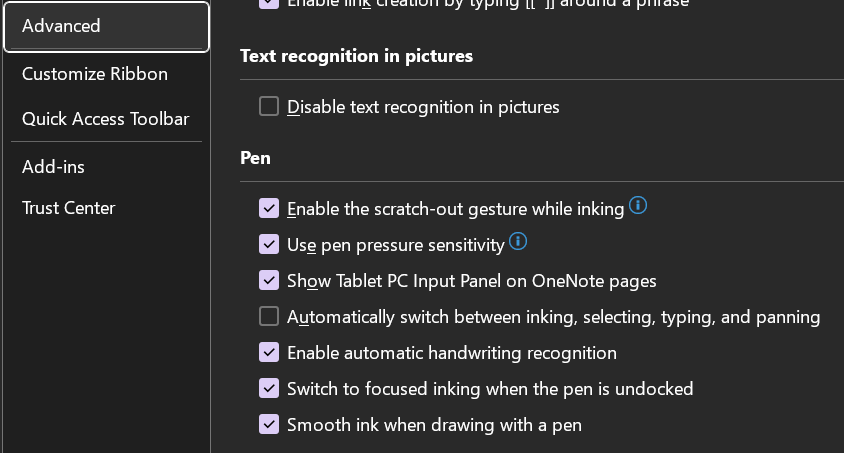Click info icon beside scratch-out gesture option
The width and height of the screenshot is (844, 453).
click(637, 207)
